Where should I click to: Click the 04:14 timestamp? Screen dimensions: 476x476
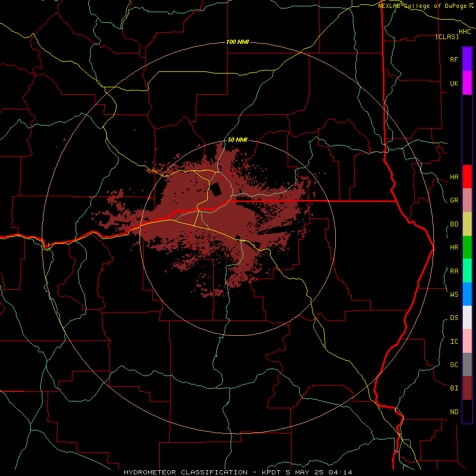pos(340,472)
